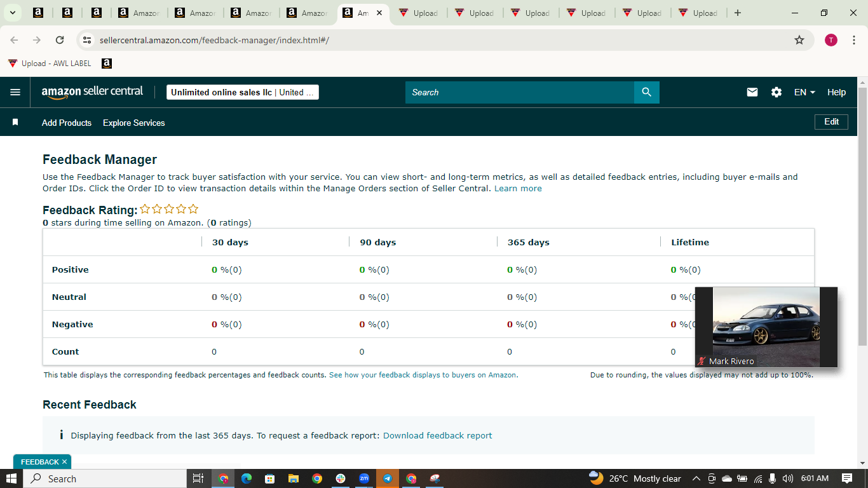The height and width of the screenshot is (488, 868).
Task: Open Microsoft Store from the taskbar
Action: pyautogui.click(x=270, y=478)
